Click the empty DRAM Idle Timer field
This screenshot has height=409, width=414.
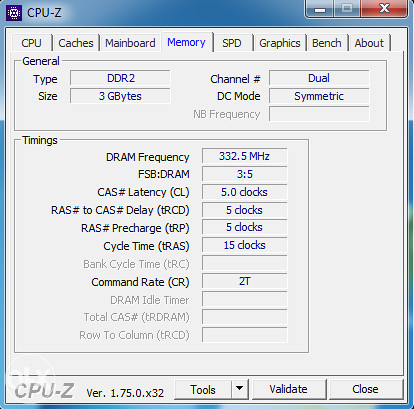tap(244, 299)
